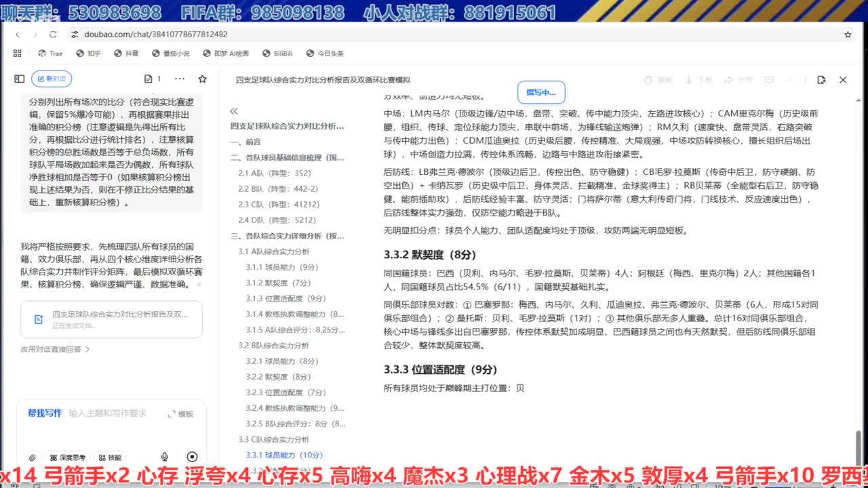This screenshot has width=868, height=488.
Task: Click the document edit icon beside close
Action: [x=821, y=80]
